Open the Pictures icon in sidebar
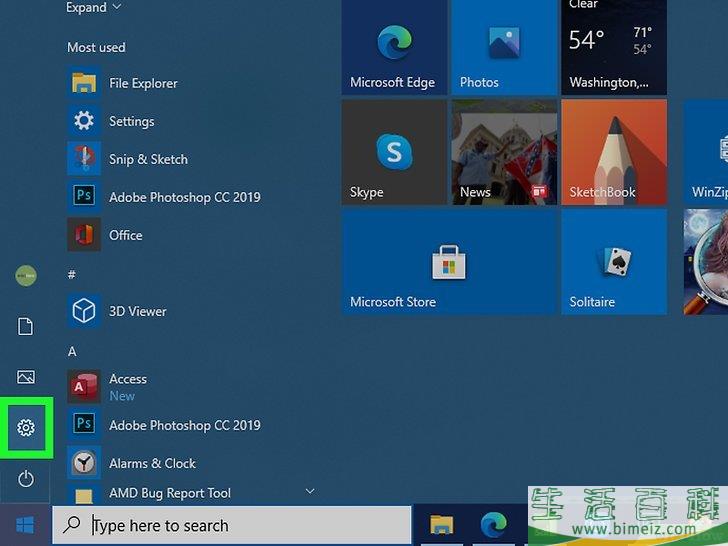Viewport: 728px width, 546px height. point(26,377)
